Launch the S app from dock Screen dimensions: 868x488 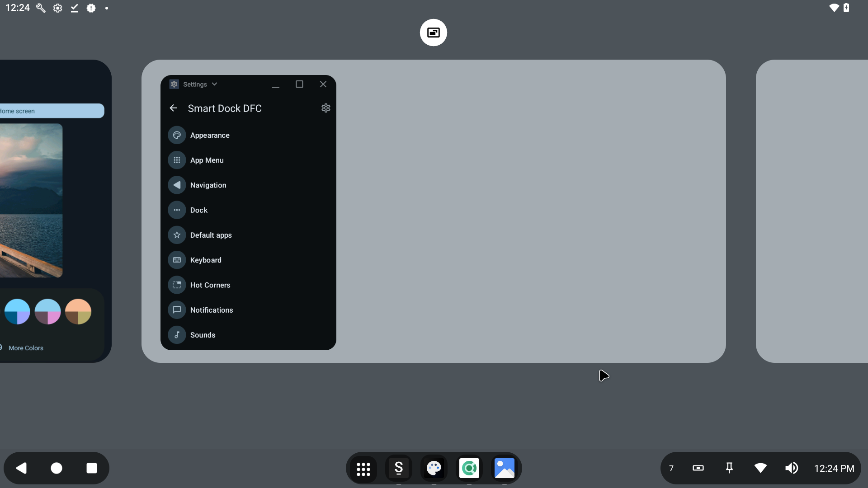click(x=398, y=469)
